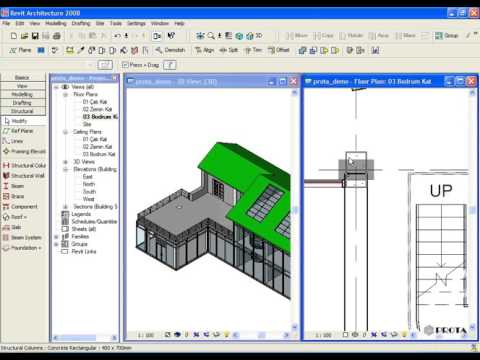Expand the Families node
The width and height of the screenshot is (480, 360).
pos(56,237)
